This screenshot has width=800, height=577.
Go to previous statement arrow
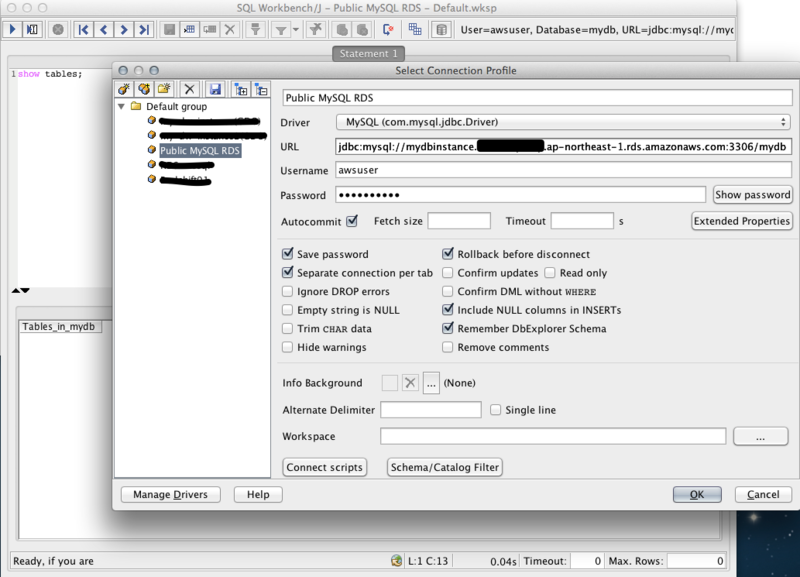click(104, 30)
